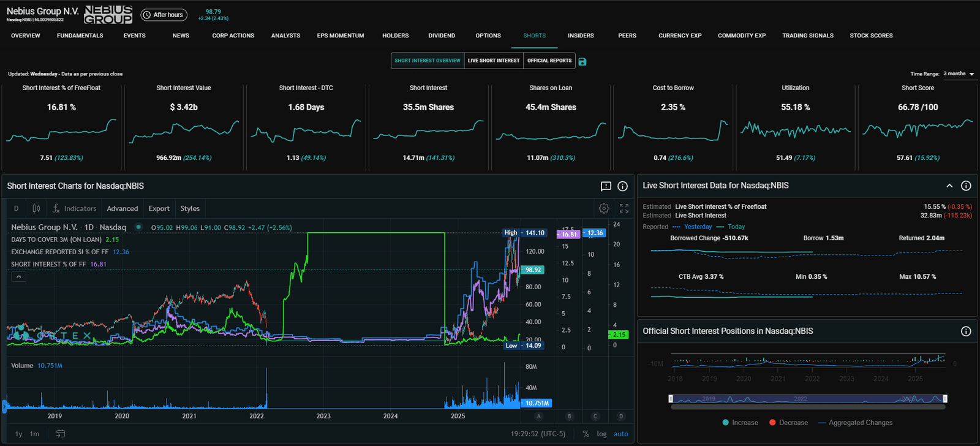Switch to the Insiders tab
Screen dimensions: 980x446
(581, 36)
